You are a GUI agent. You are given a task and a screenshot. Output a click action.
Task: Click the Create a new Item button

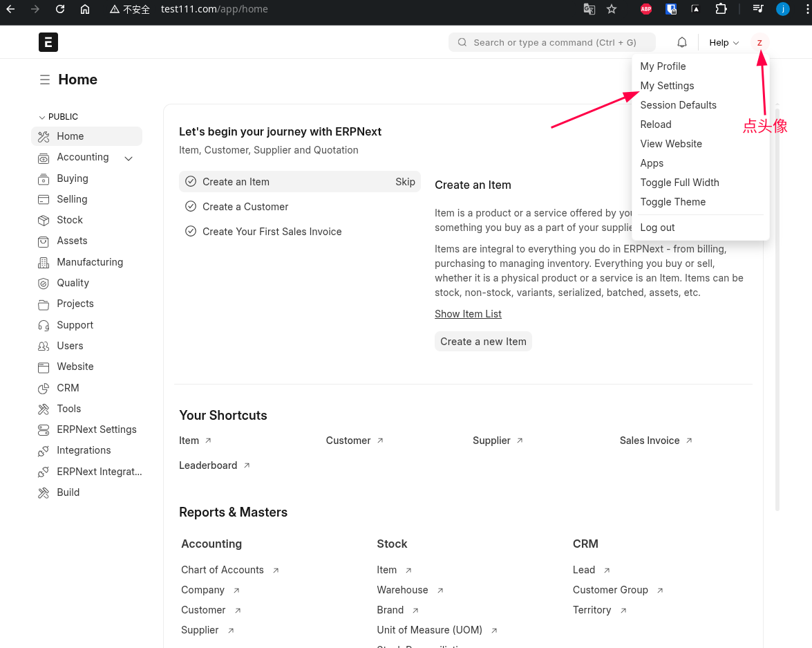pyautogui.click(x=483, y=342)
